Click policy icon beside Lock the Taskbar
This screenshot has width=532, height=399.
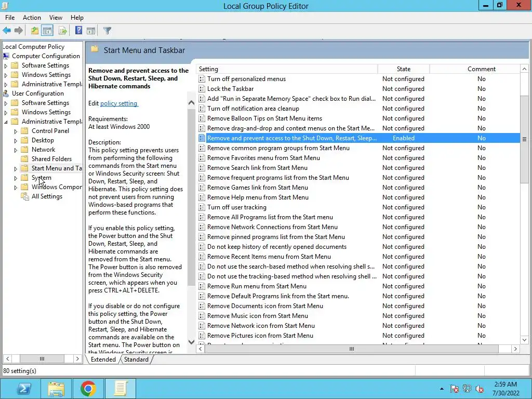(202, 89)
